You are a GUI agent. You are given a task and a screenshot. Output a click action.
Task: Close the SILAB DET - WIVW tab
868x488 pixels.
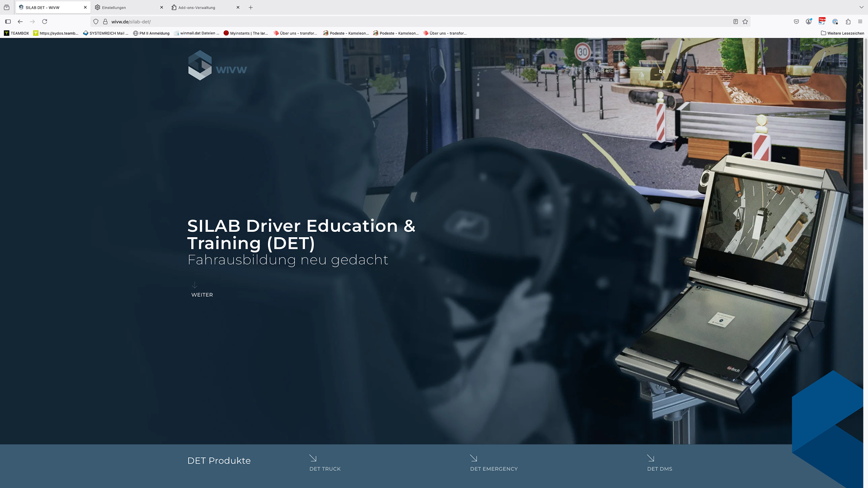click(85, 7)
